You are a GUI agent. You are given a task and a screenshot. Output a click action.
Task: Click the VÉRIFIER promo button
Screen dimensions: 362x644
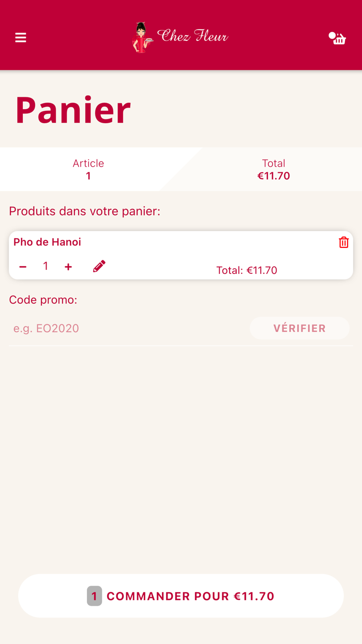point(299,328)
